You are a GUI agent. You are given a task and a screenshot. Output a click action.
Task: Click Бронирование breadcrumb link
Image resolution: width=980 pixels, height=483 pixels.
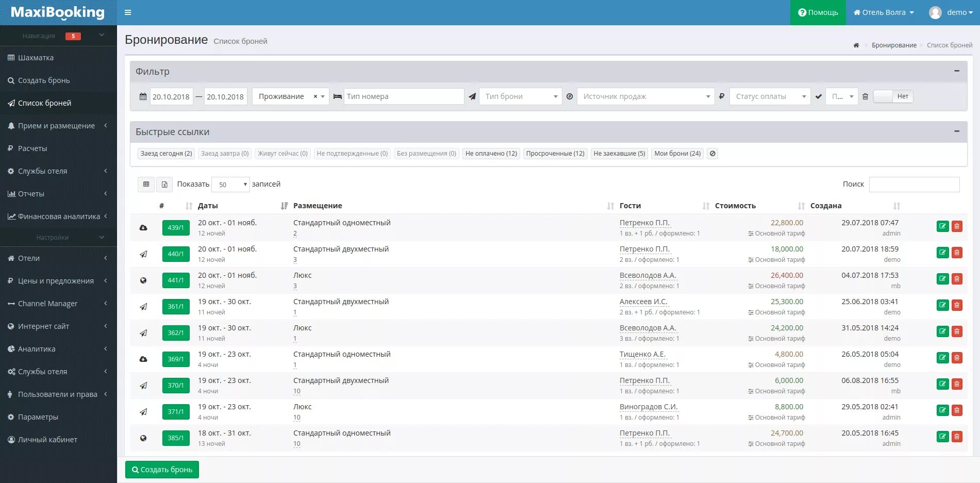tap(894, 45)
